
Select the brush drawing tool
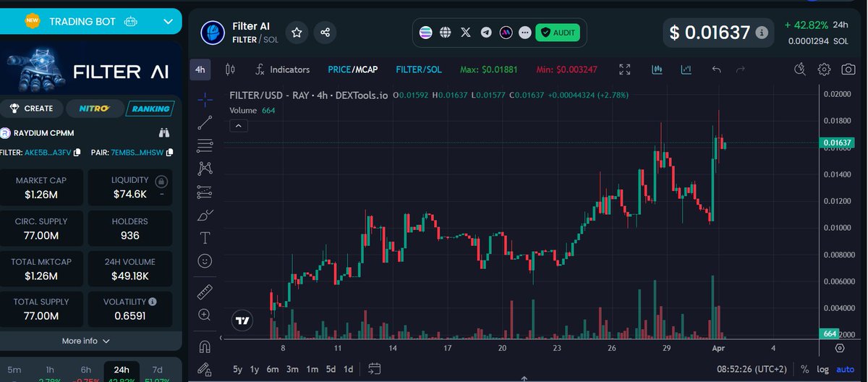(x=205, y=215)
